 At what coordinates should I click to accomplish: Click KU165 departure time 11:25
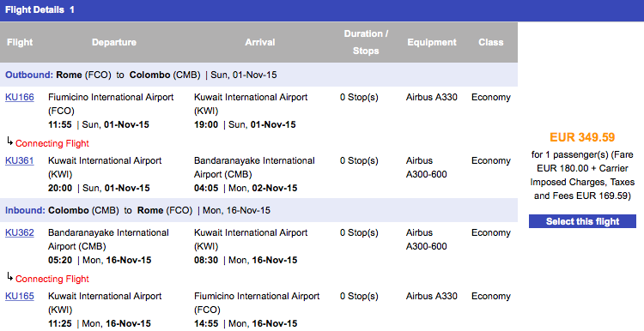[60, 323]
